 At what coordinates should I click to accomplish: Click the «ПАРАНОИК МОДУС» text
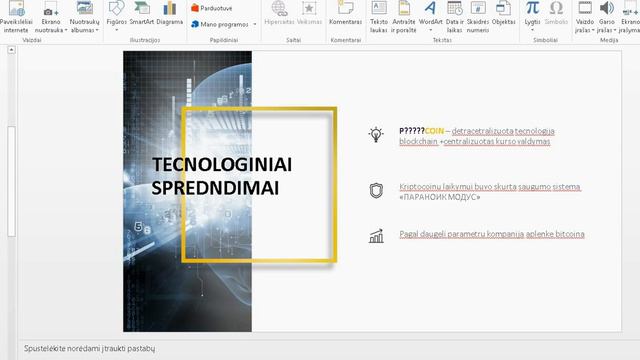tap(440, 197)
